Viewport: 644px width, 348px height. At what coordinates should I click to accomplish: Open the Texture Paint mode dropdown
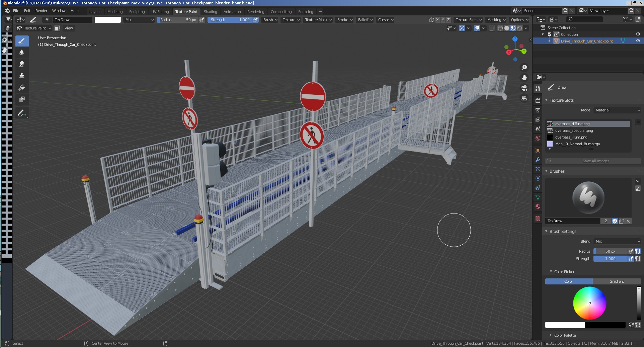tap(34, 28)
